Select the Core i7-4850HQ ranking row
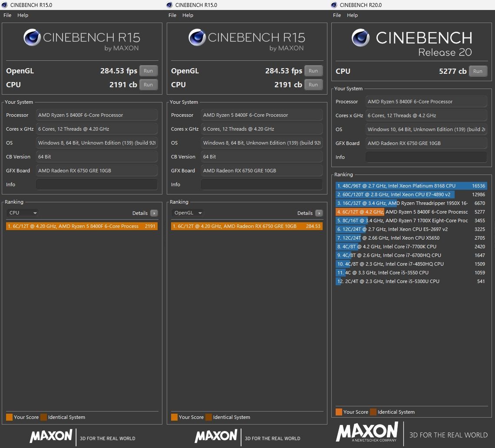The width and height of the screenshot is (495, 448). [x=411, y=264]
